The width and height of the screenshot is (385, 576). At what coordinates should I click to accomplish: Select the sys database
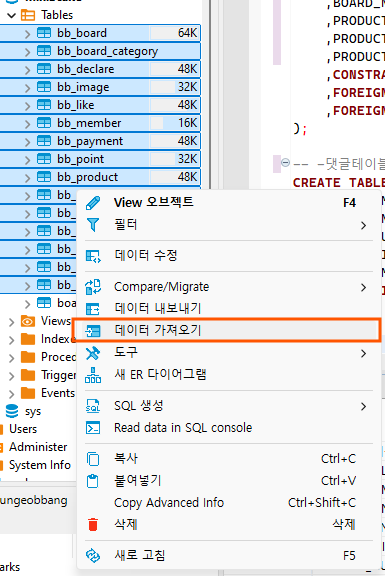[x=33, y=411]
